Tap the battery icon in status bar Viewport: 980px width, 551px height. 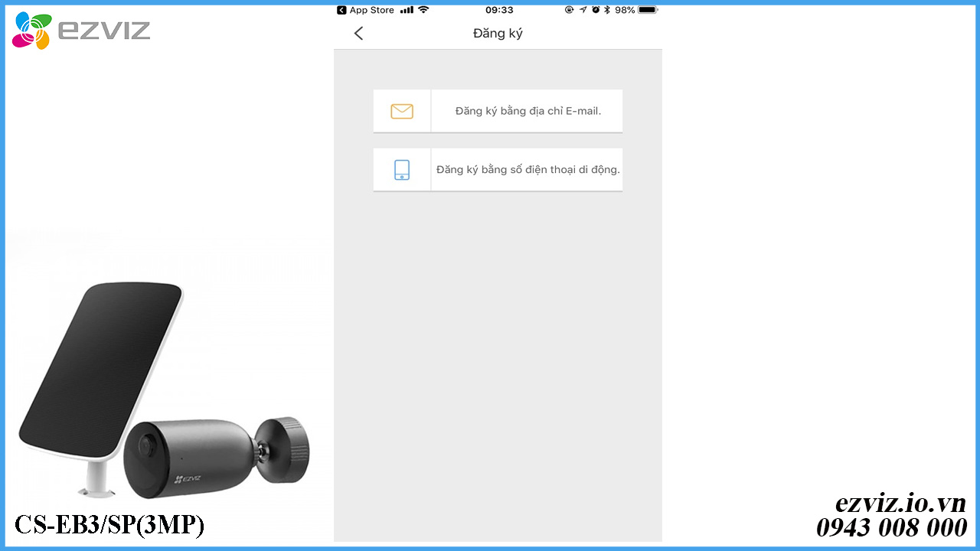(648, 10)
